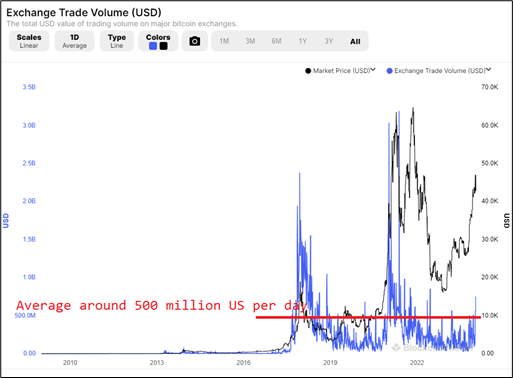Click the 30.0K right axis label
This screenshot has width=513, height=378.
point(490,239)
